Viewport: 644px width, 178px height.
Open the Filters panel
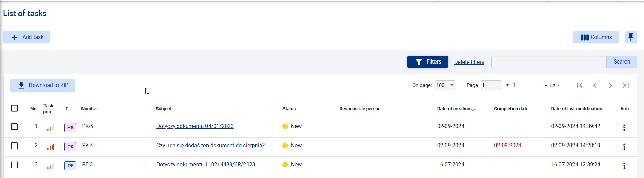[x=428, y=62]
